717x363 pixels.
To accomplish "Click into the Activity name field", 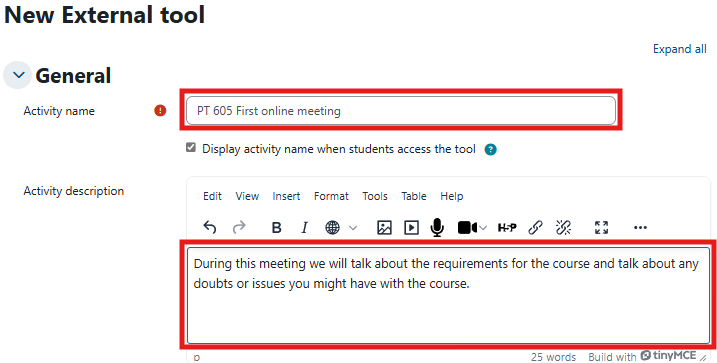I will (401, 111).
